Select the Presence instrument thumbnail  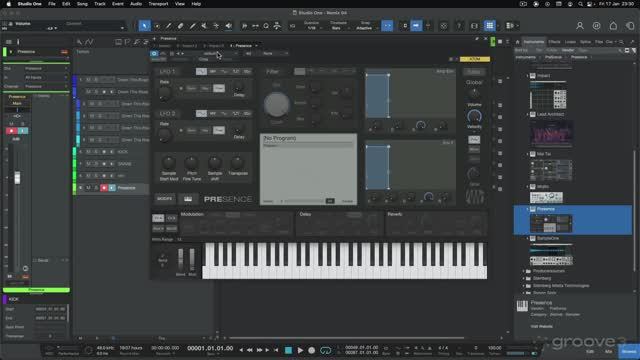[x=551, y=223]
